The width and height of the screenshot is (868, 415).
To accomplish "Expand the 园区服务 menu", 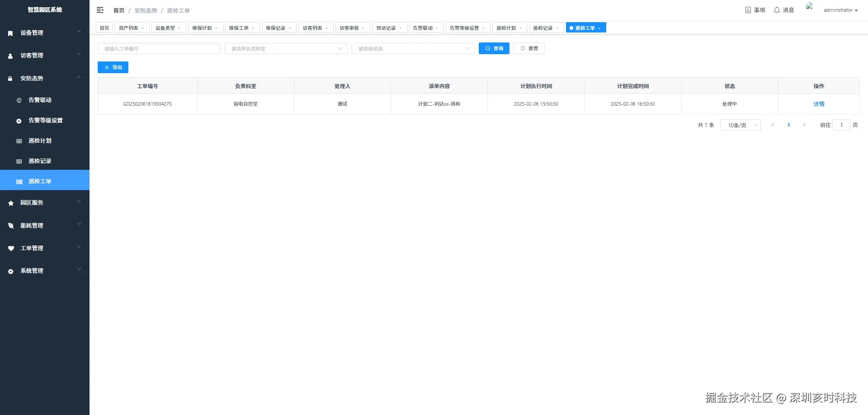I will [79, 201].
